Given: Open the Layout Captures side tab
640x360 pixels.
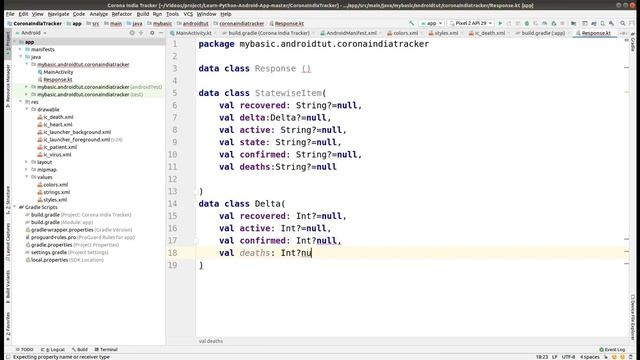Looking at the screenshot, I should 8,242.
